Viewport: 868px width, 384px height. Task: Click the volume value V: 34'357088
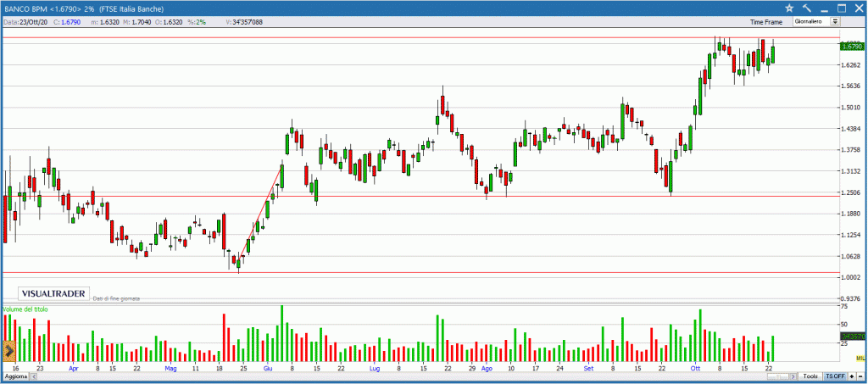(x=245, y=21)
